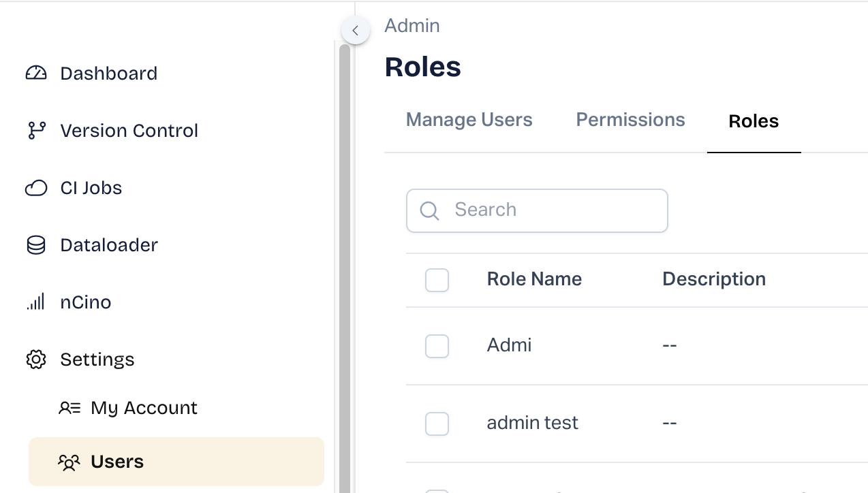Click the magnifier icon in search box
This screenshot has width=868, height=493.
click(429, 210)
